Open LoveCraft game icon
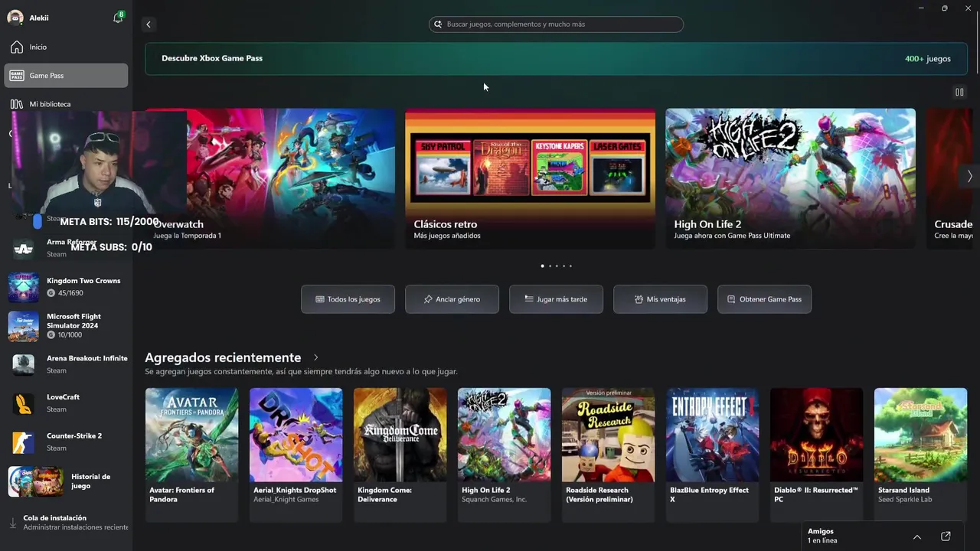Screen dimensions: 980x551 23,403
